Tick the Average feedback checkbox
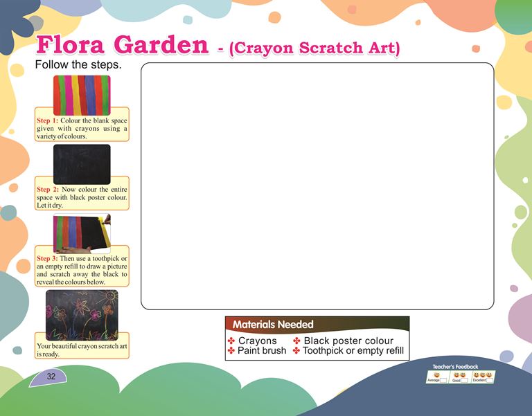Screen dimensions: 532x416 (443, 381)
